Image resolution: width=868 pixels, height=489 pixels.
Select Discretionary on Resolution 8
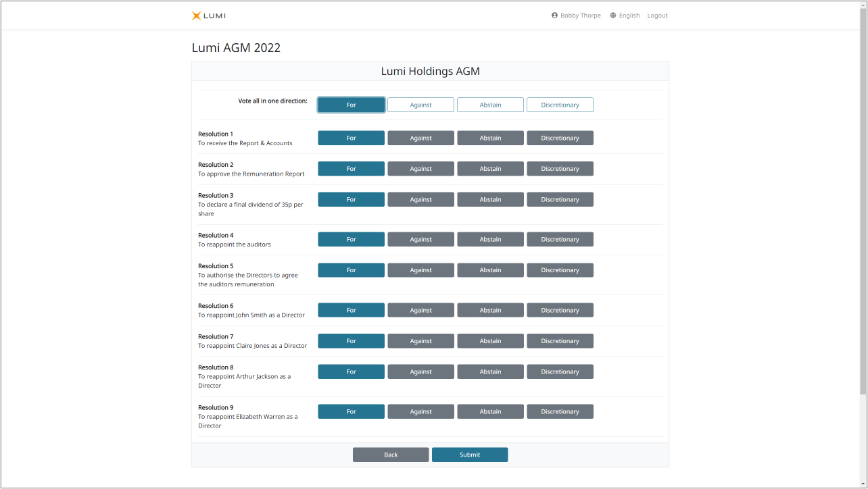560,371
